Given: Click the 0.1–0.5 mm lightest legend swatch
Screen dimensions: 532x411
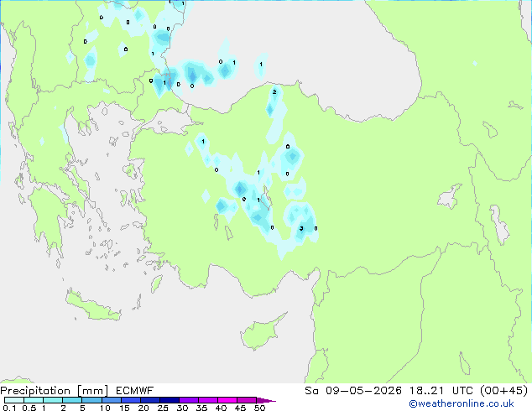Looking at the screenshot, I should coord(14,400).
